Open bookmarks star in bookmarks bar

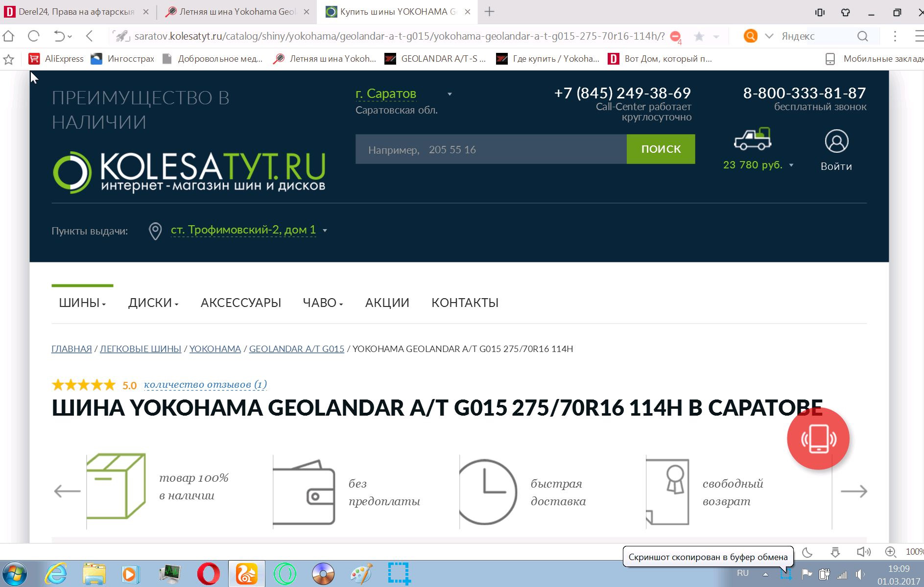click(x=8, y=59)
